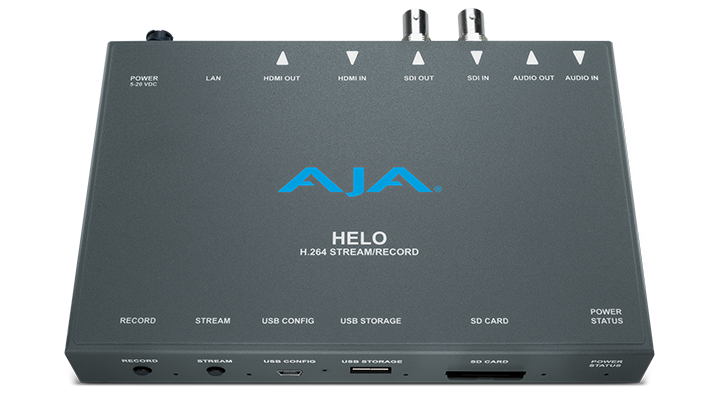Viewport: 720px width, 408px height.
Task: Click the 'SDI OUT' text label
Action: tap(419, 78)
